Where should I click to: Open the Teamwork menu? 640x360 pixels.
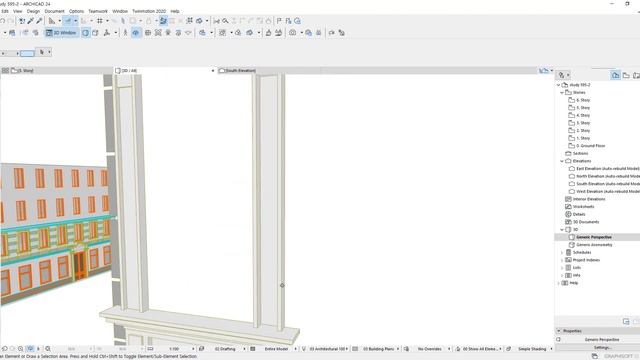click(98, 11)
